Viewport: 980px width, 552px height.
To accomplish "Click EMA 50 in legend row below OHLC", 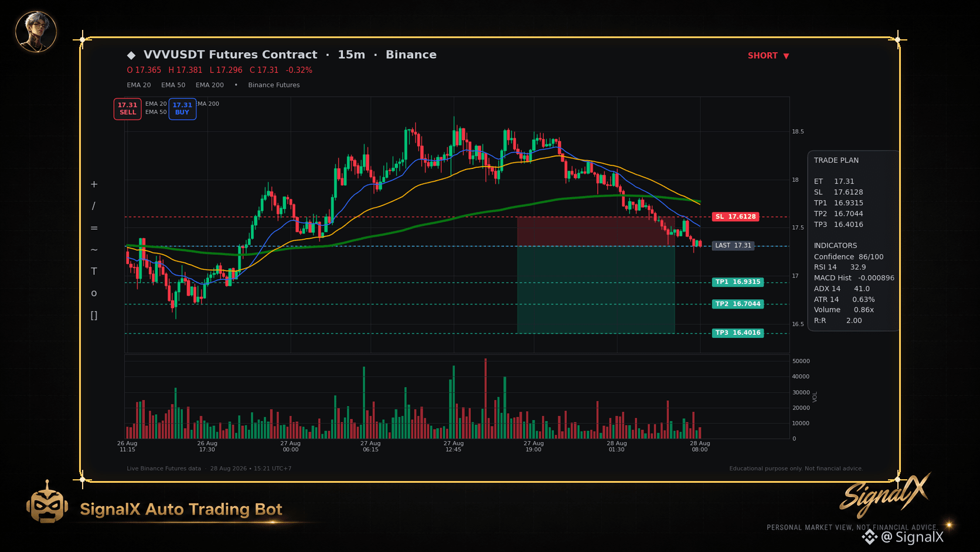I will [x=173, y=85].
